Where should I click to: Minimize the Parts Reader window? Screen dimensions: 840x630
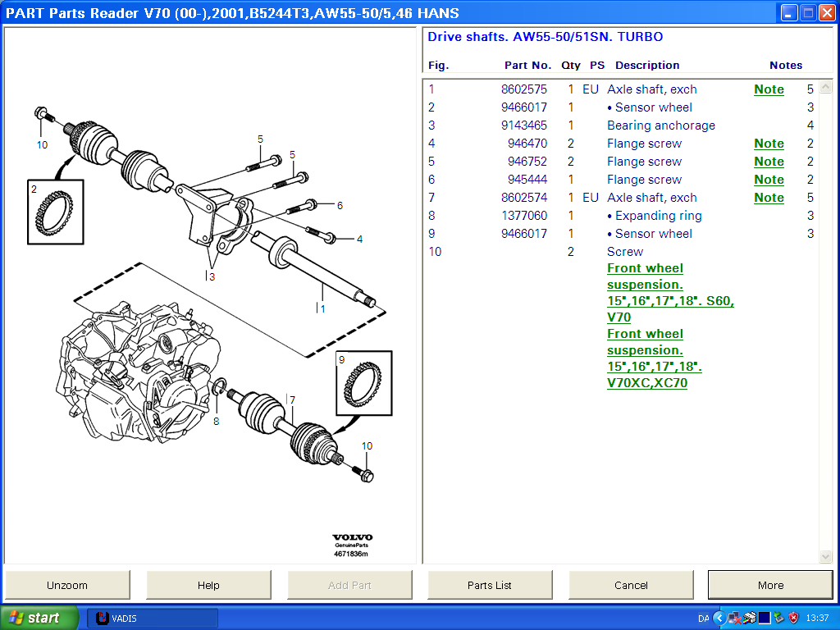[788, 13]
